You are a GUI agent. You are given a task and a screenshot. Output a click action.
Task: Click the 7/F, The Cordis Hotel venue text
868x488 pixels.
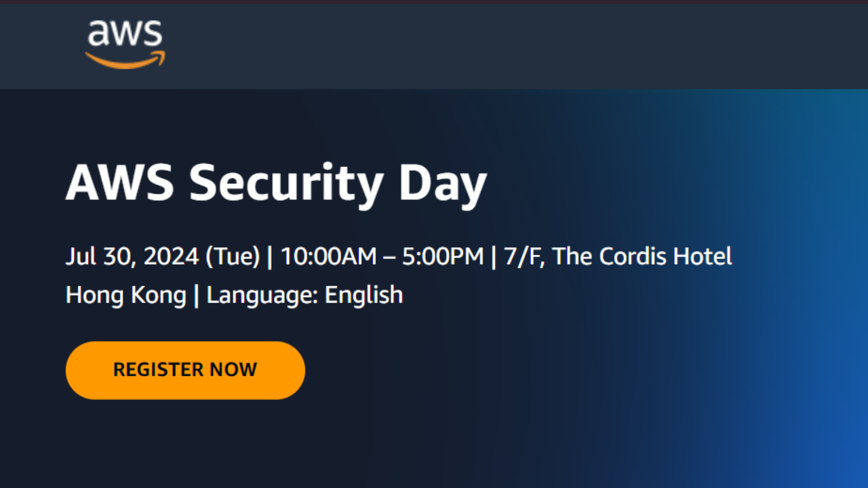tap(618, 256)
